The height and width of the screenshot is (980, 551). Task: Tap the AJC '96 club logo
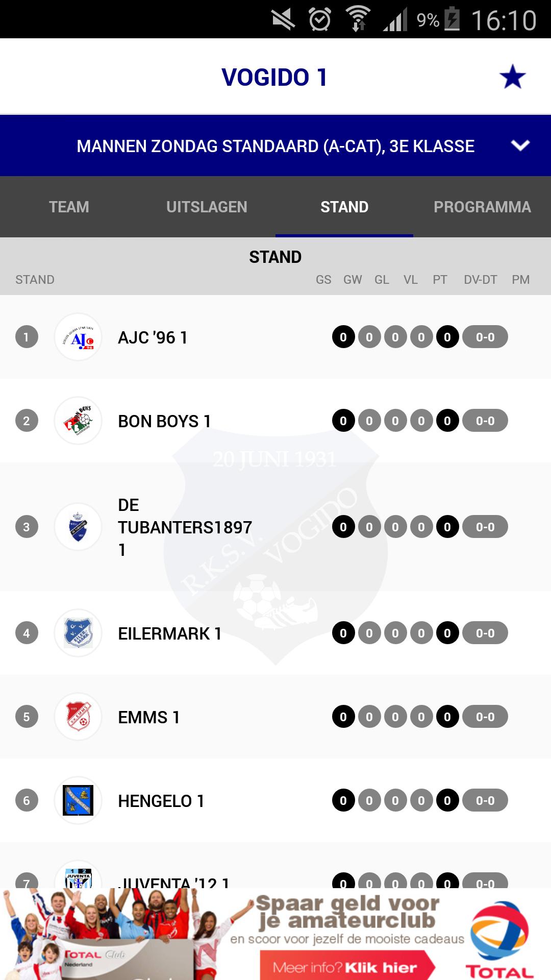tap(78, 337)
